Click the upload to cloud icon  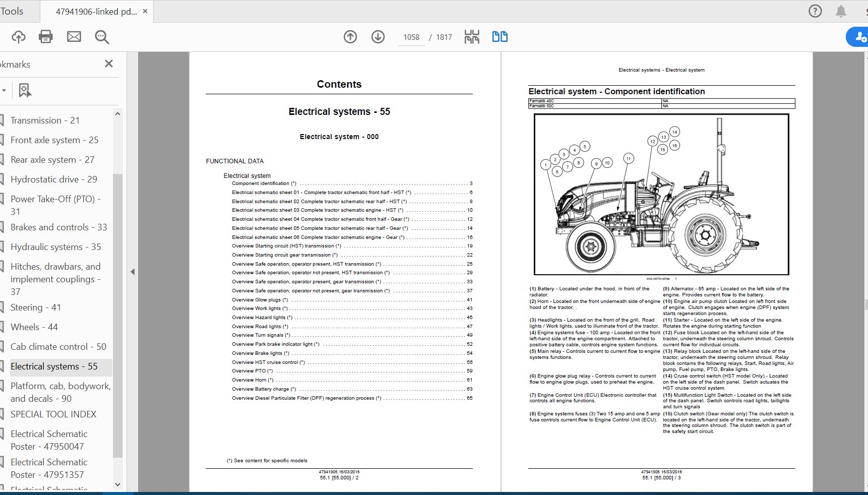click(19, 37)
